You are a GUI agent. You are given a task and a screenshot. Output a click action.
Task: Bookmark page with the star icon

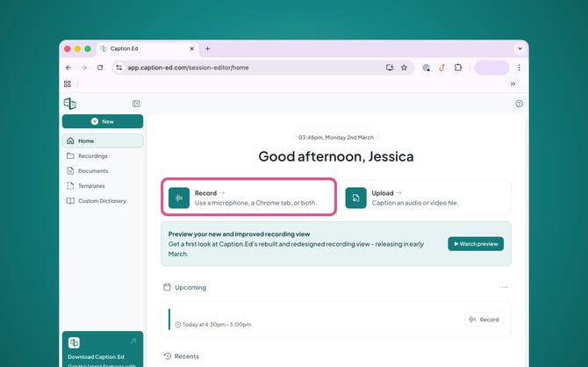click(404, 68)
